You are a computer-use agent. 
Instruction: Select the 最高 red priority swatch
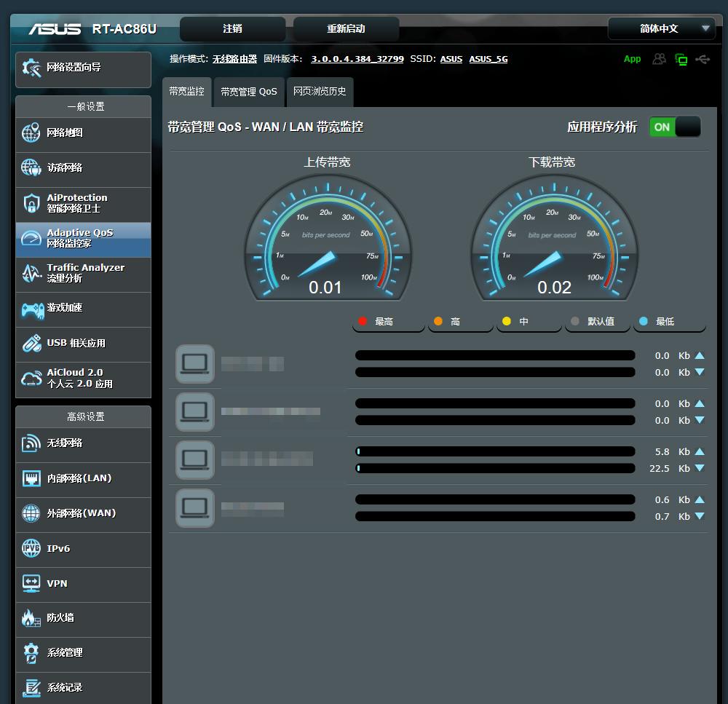tap(363, 321)
